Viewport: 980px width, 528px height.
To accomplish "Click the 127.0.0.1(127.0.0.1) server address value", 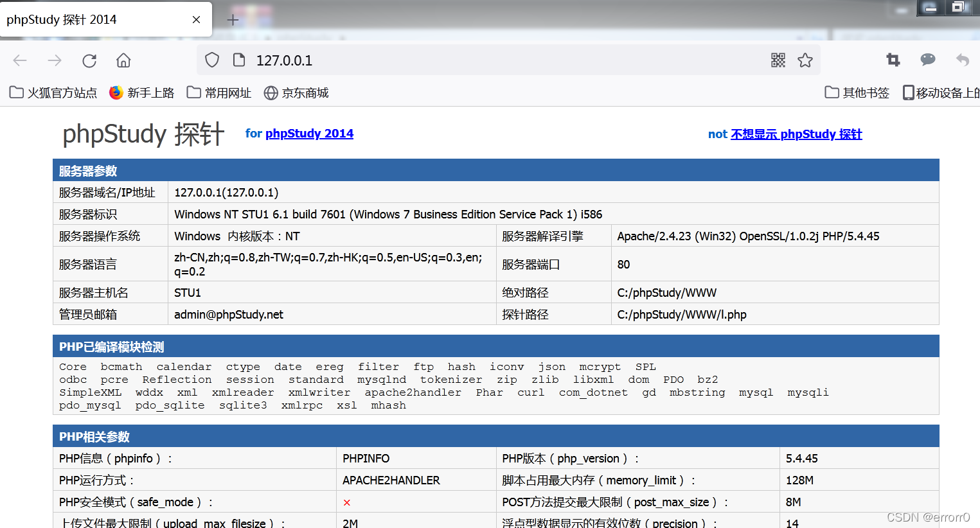I will click(226, 192).
